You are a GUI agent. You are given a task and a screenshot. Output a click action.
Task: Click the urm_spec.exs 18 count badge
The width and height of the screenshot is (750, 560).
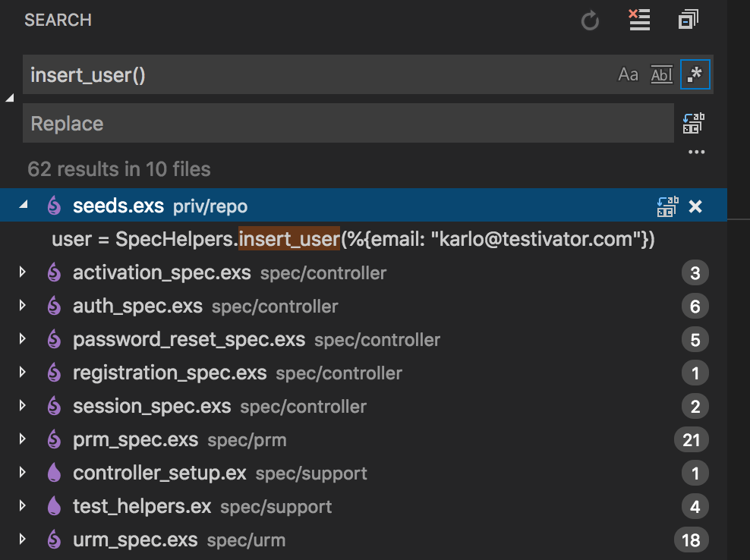pyautogui.click(x=691, y=540)
